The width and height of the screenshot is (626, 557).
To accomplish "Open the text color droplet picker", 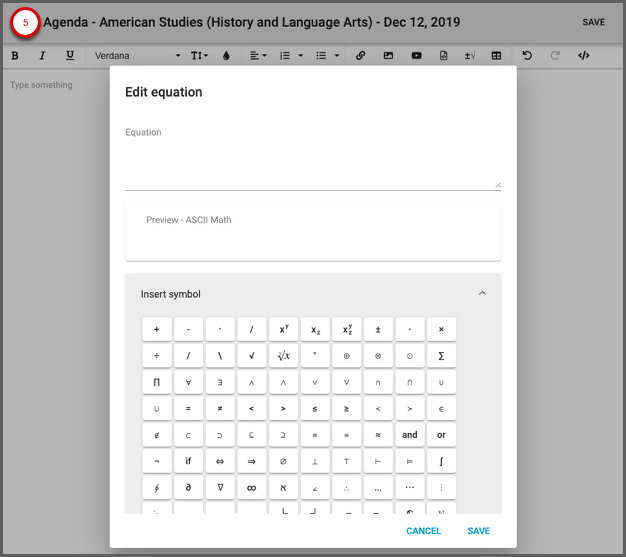I will 226,56.
